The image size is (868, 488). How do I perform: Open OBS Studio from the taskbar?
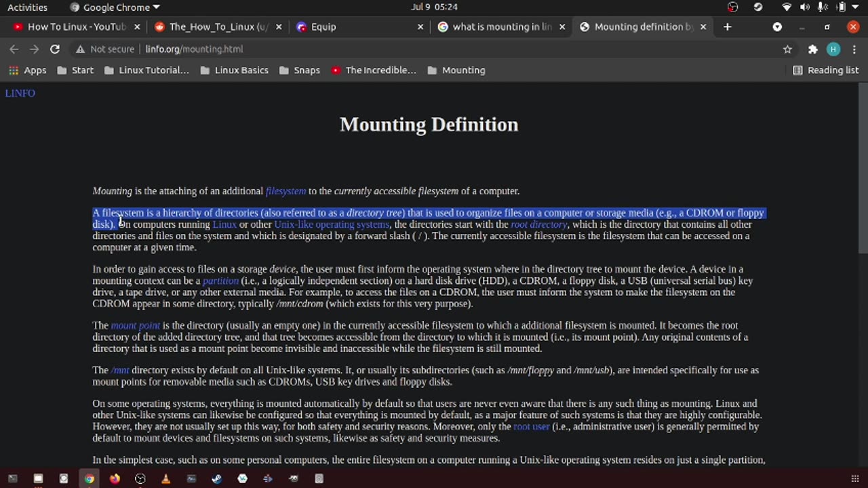(x=140, y=479)
